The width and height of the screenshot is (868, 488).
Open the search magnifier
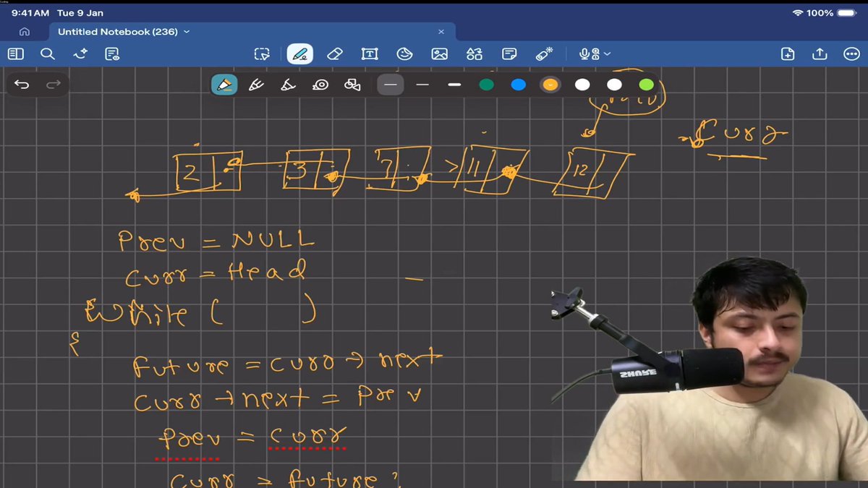(48, 53)
